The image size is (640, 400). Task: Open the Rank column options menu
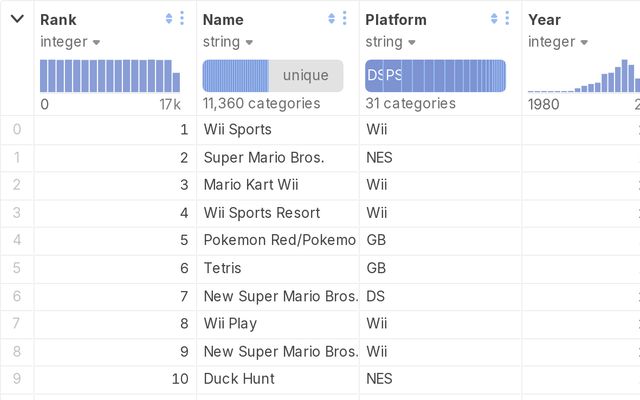coord(181,19)
